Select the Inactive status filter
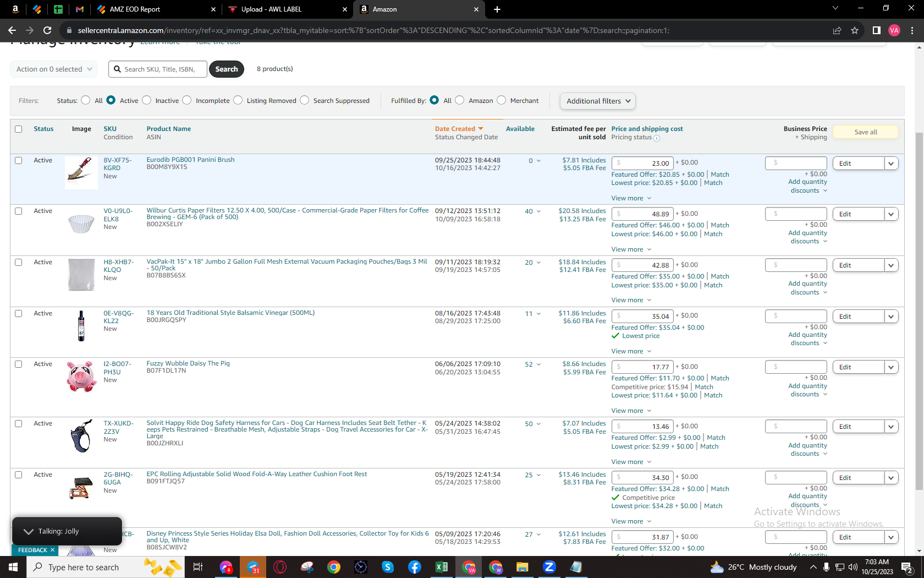 pyautogui.click(x=147, y=100)
